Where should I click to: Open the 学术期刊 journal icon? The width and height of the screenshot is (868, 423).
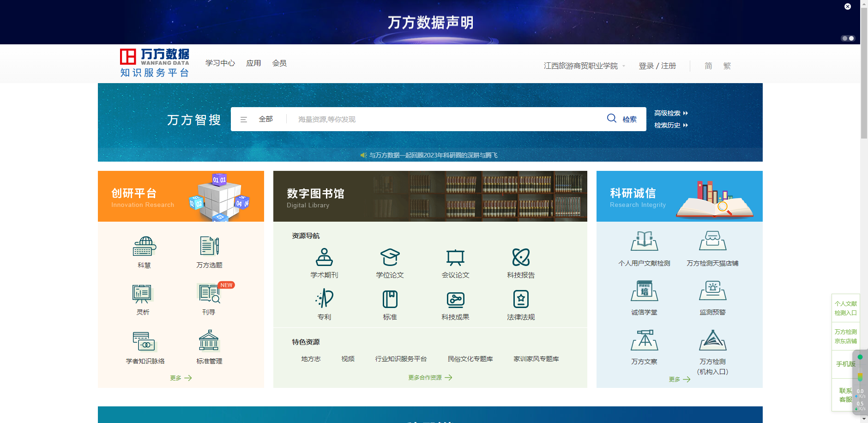(x=324, y=257)
